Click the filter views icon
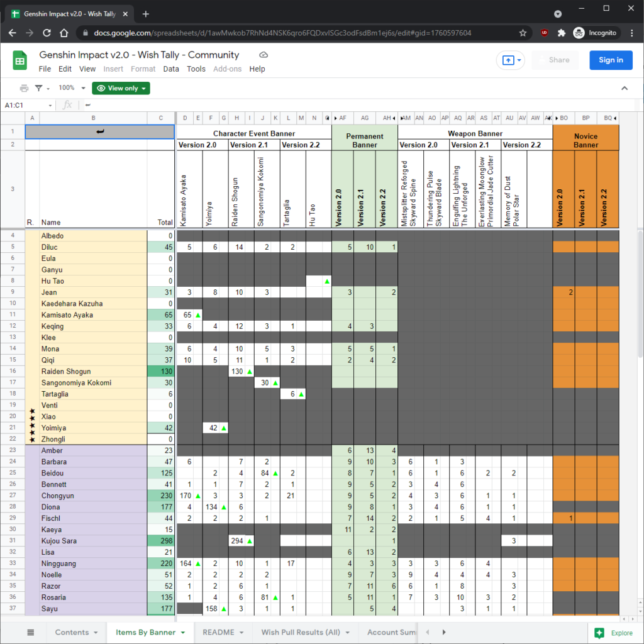Screen dimensions: 644x644 39,89
